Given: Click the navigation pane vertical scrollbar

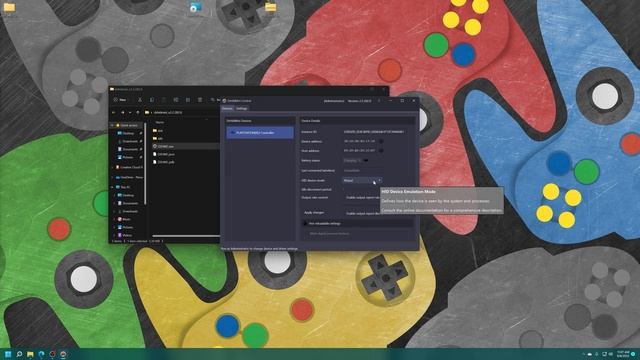Looking at the screenshot, I should [x=145, y=163].
